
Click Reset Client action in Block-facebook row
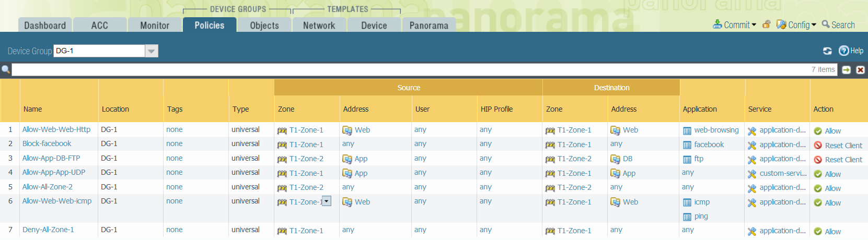tap(843, 146)
